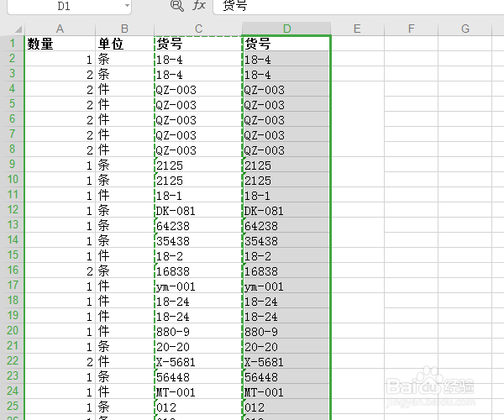This screenshot has width=504, height=420.
Task: Click cell C11 with 18-1
Action: coord(198,195)
